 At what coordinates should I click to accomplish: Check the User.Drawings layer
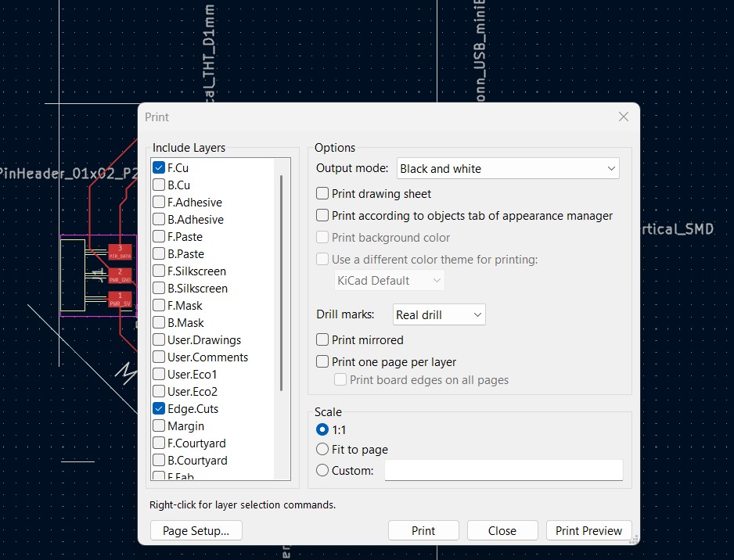click(x=159, y=339)
